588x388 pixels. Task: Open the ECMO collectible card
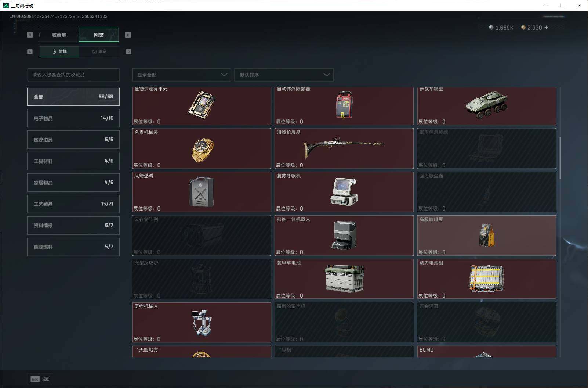[x=487, y=351]
